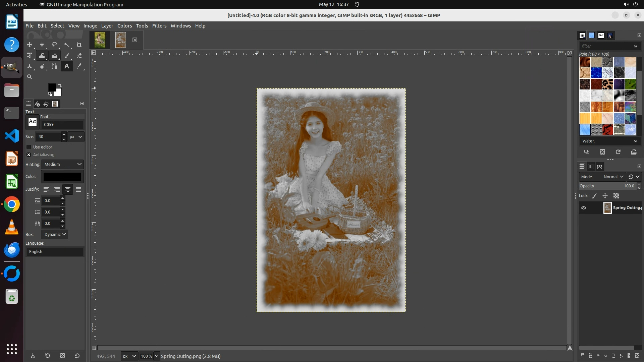Disable the Antialiasing checkbox
The height and width of the screenshot is (362, 644).
tap(29, 155)
